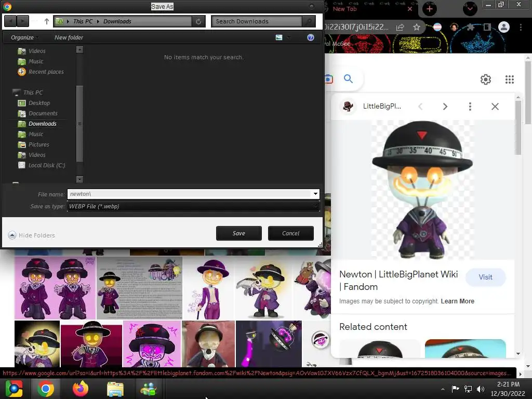Click This PC in the address breadcrumb
Viewport: 532px width, 399px height.
(x=83, y=21)
